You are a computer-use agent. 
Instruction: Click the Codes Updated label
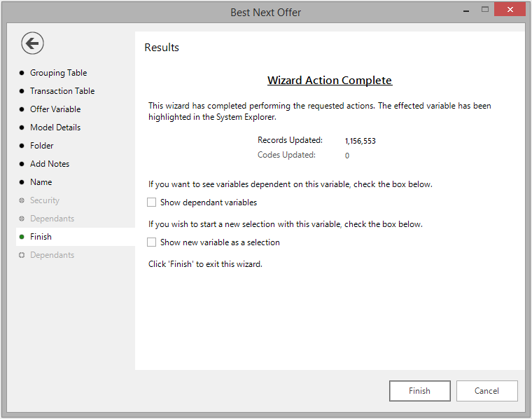(x=286, y=155)
